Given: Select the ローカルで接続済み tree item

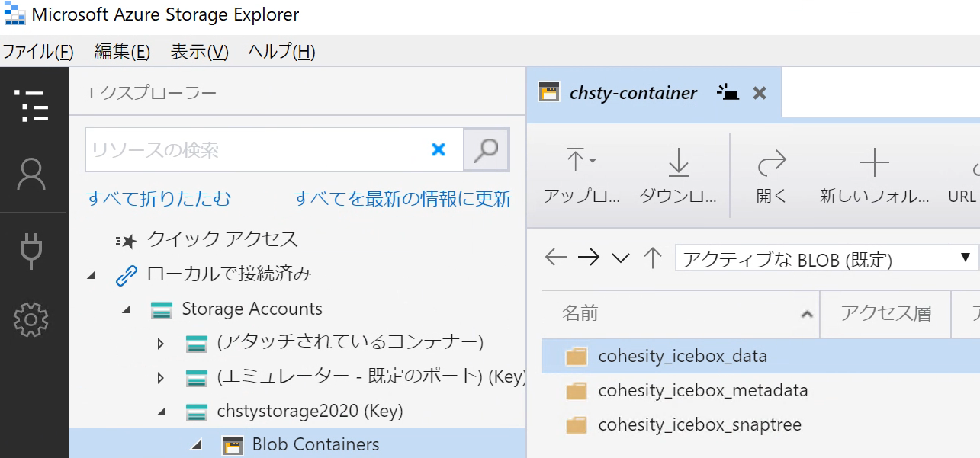Looking at the screenshot, I should [x=229, y=274].
